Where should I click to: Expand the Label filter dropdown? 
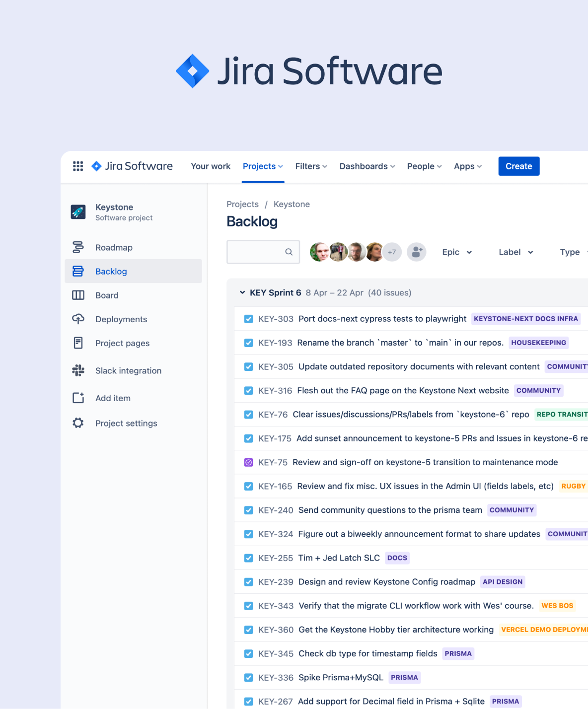(515, 252)
